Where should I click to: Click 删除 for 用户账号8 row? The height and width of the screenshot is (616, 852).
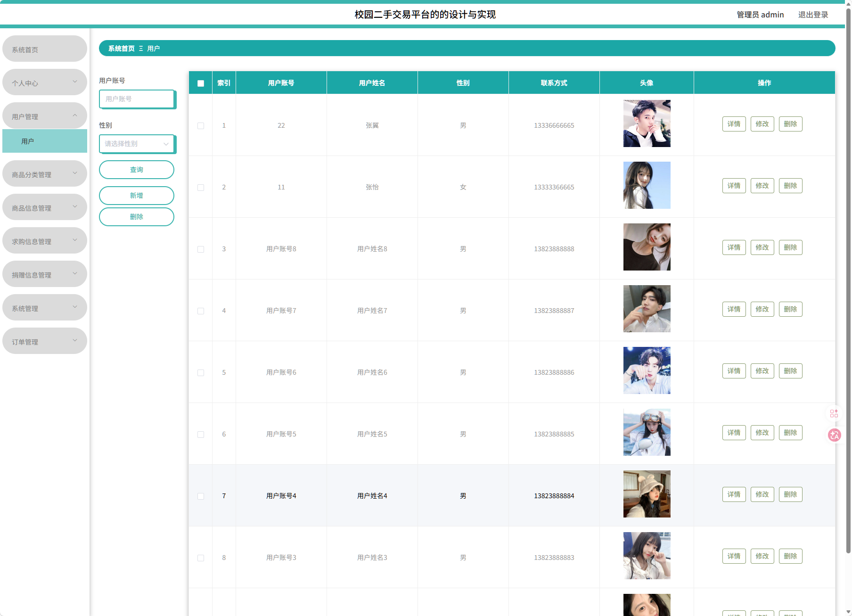(791, 247)
